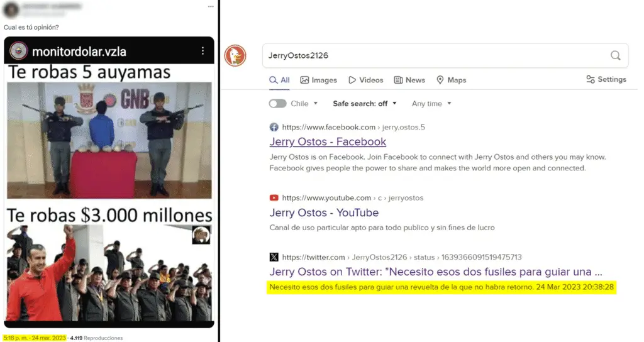This screenshot has width=644, height=342.
Task: Open the Maps search tab
Action: (x=451, y=80)
